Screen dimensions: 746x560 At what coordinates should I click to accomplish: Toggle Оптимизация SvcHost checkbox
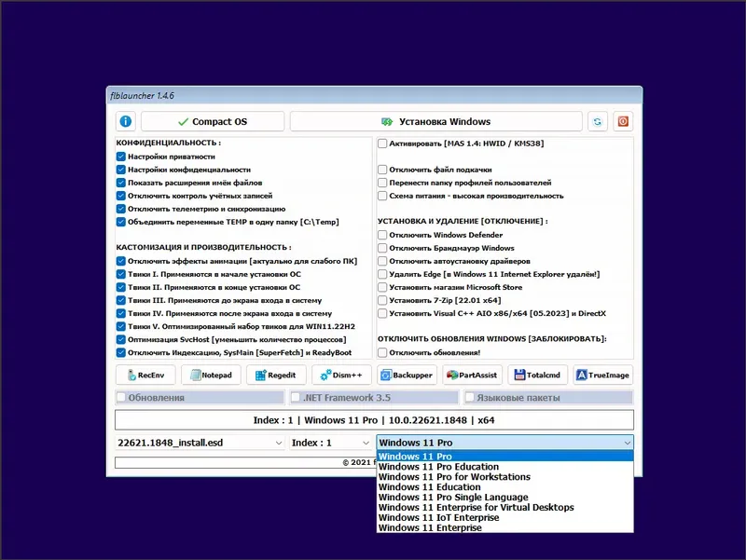pos(121,339)
